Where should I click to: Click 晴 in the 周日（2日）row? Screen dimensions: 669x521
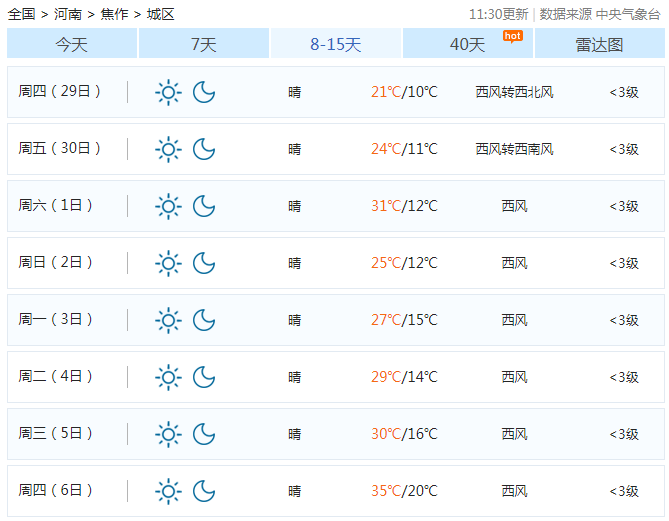(x=294, y=263)
